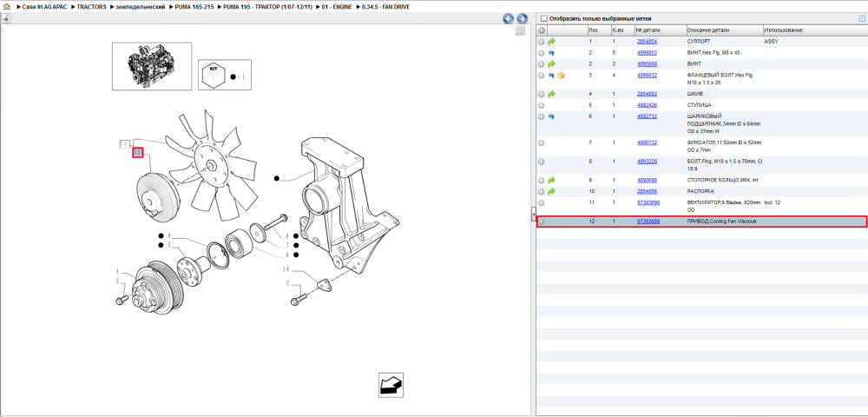Click the green arrow on the ШКИВ row
Viewport: 868px width, 417px height.
point(551,94)
